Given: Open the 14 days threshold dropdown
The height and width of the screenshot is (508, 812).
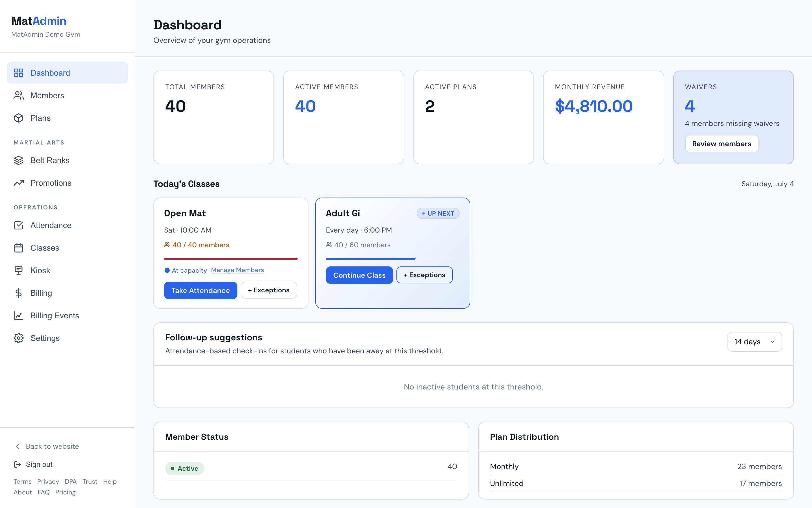Looking at the screenshot, I should pos(754,342).
